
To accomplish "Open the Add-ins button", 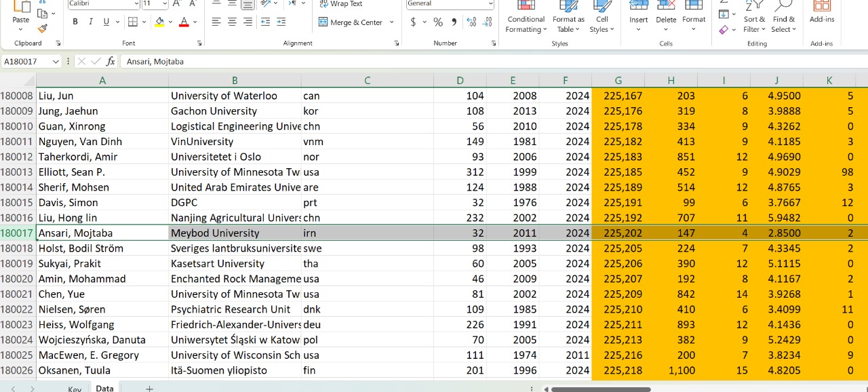I will [821, 14].
